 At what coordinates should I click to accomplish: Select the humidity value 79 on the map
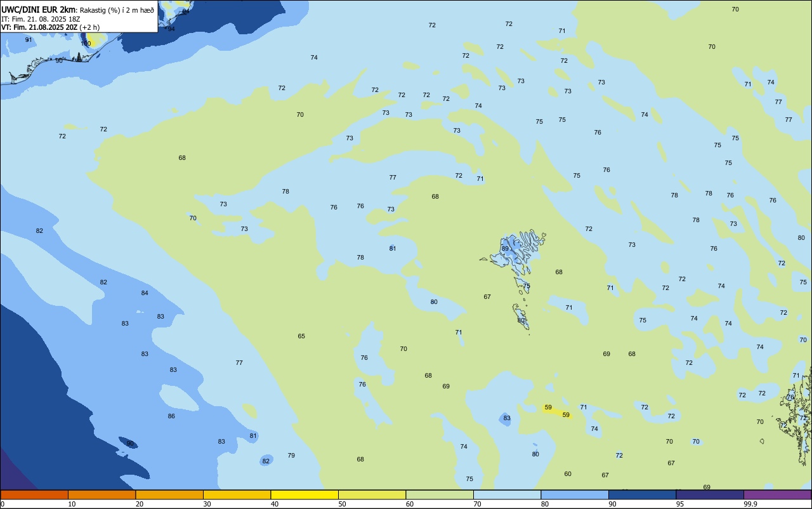click(291, 456)
